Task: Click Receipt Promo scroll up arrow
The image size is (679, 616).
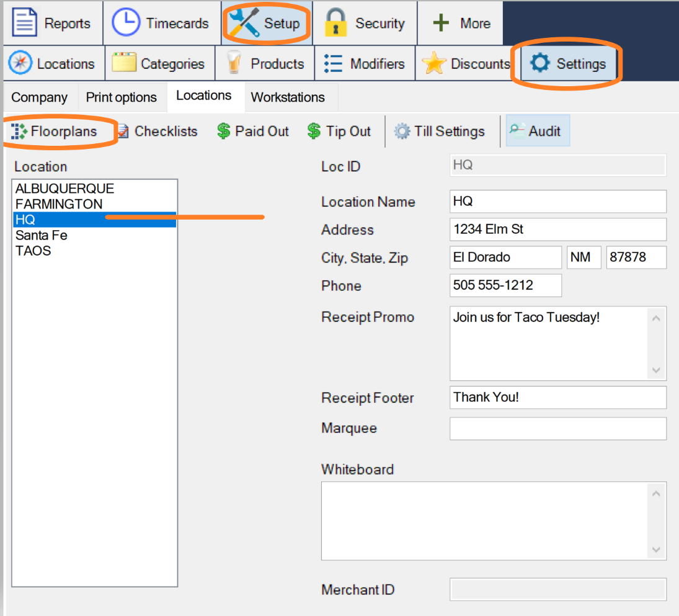Action: pos(656,318)
